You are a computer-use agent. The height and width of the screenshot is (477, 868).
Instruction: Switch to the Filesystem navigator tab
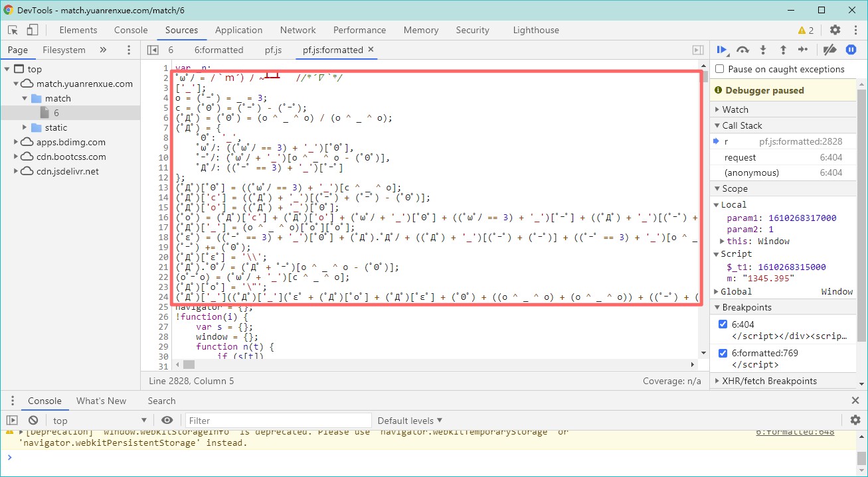pos(64,50)
